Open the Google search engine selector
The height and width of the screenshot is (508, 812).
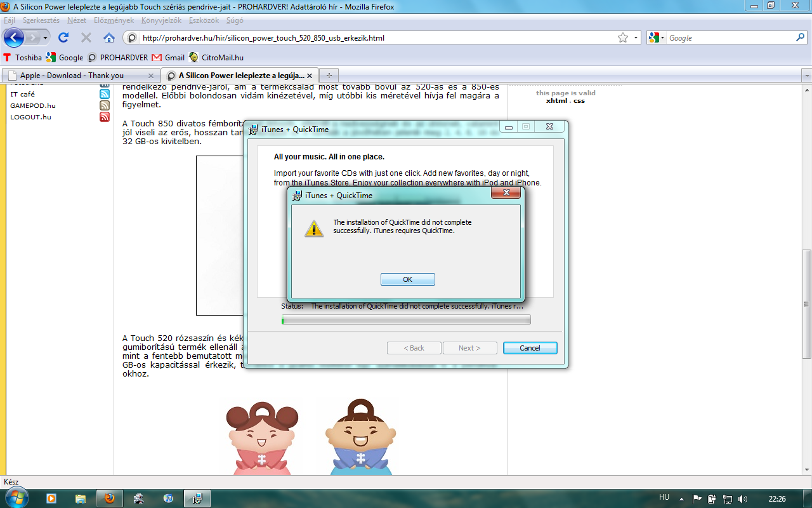657,38
